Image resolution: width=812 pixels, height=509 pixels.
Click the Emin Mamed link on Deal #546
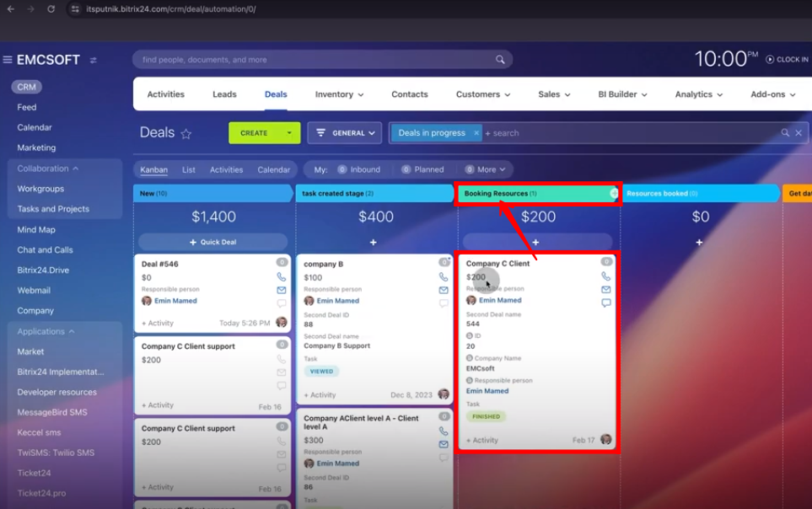point(175,301)
